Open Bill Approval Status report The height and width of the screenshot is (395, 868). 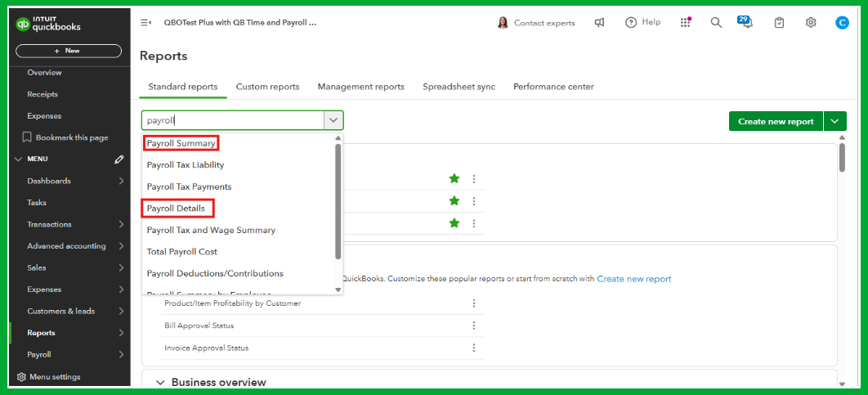click(199, 325)
